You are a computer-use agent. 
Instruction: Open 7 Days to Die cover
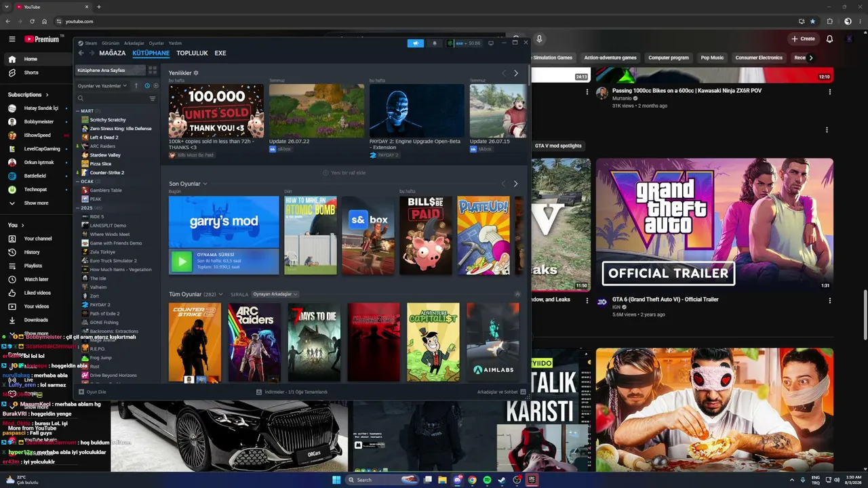coord(314,342)
